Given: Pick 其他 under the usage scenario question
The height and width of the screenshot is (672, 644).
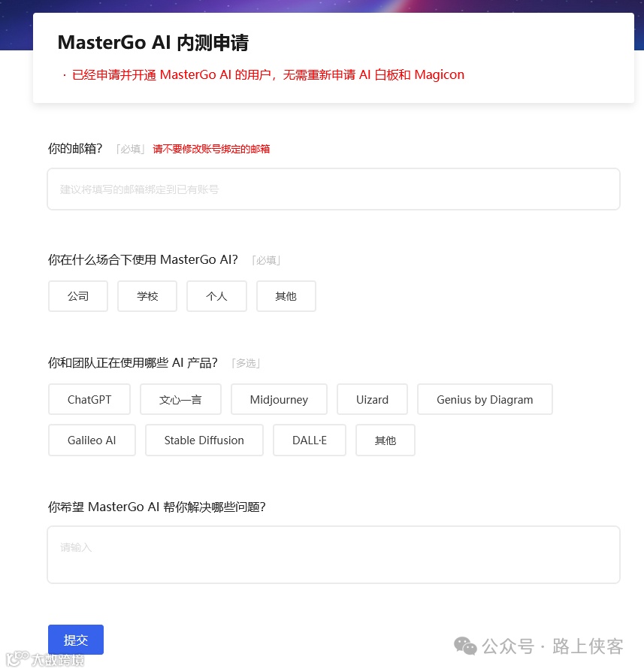Looking at the screenshot, I should [x=286, y=296].
